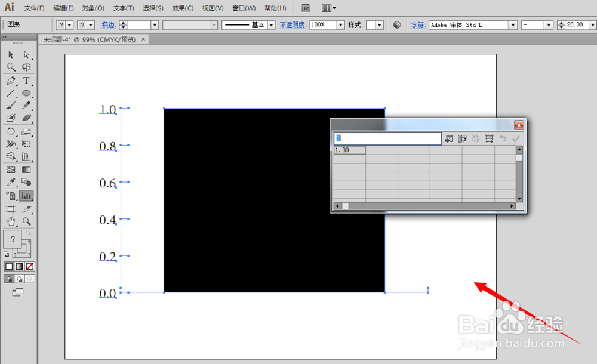Select the Warp tool
Image resolution: width=597 pixels, height=364 pixels.
[x=11, y=144]
